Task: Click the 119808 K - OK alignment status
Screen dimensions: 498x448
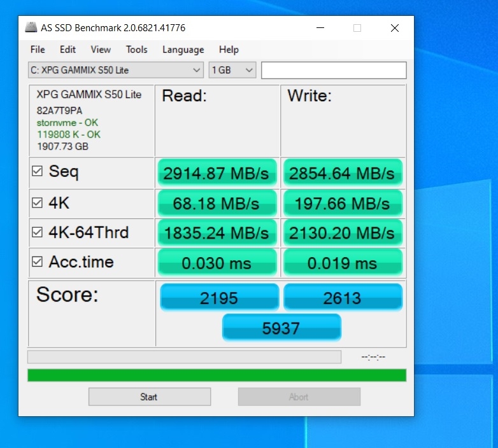Action: pos(69,134)
